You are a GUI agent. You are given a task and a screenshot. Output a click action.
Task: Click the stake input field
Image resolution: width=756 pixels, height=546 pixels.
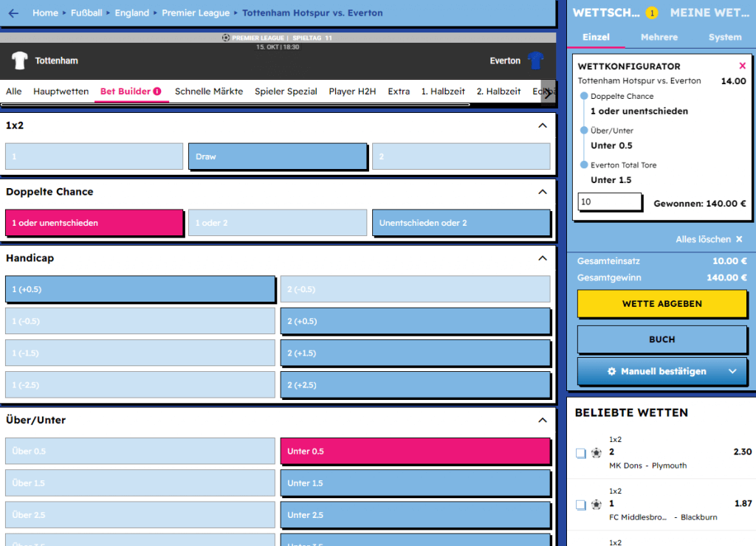tap(610, 202)
